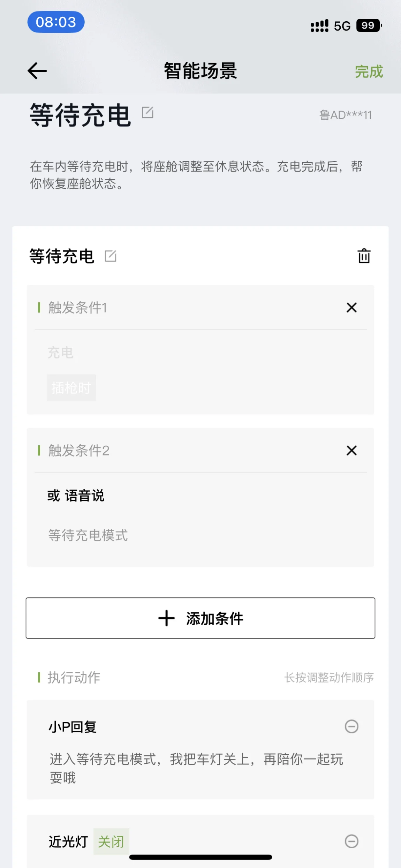Edit the 等待充电 card name
The height and width of the screenshot is (868, 401).
[x=111, y=256]
